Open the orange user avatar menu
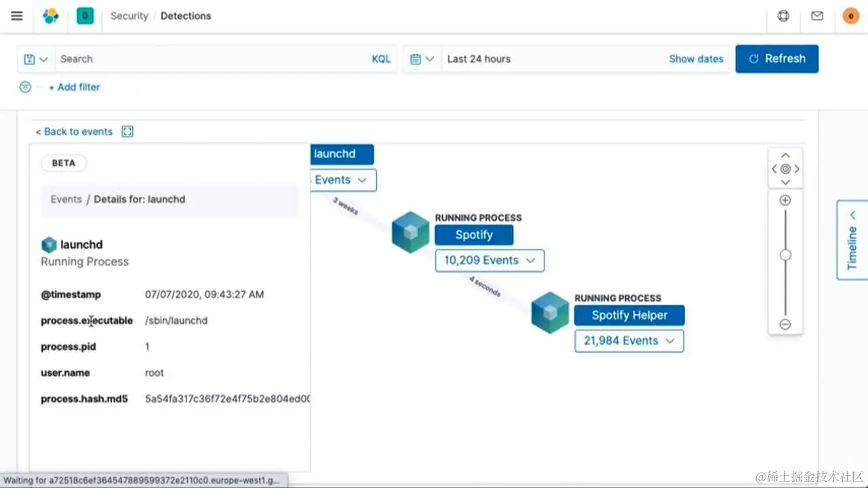 pyautogui.click(x=850, y=16)
